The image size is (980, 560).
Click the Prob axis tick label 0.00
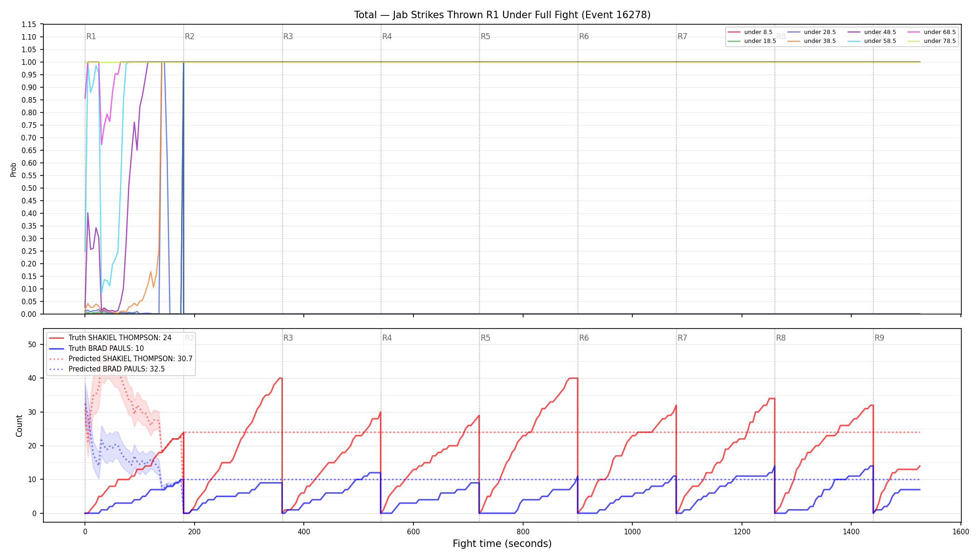tap(29, 314)
